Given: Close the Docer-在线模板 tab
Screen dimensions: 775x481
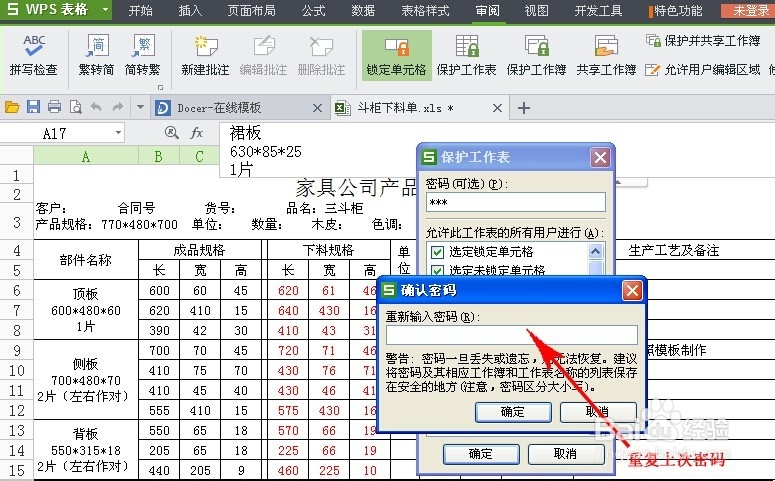Looking at the screenshot, I should 317,108.
